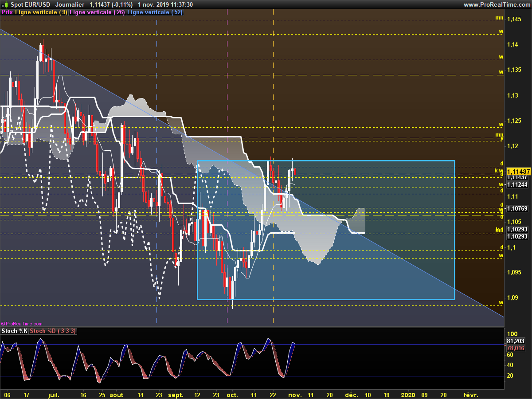Click the 100 level on stochastic axis
Viewport: 532px width, 399px height.
click(512, 334)
